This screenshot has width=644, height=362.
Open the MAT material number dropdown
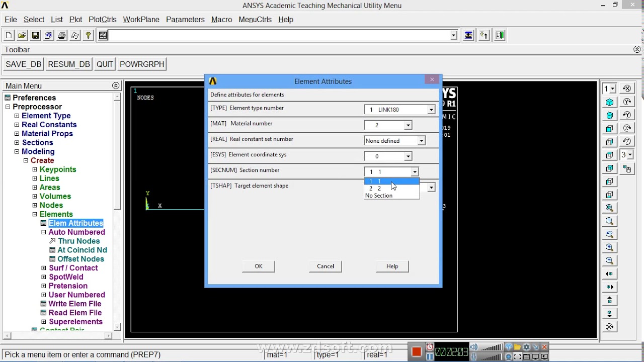(408, 125)
